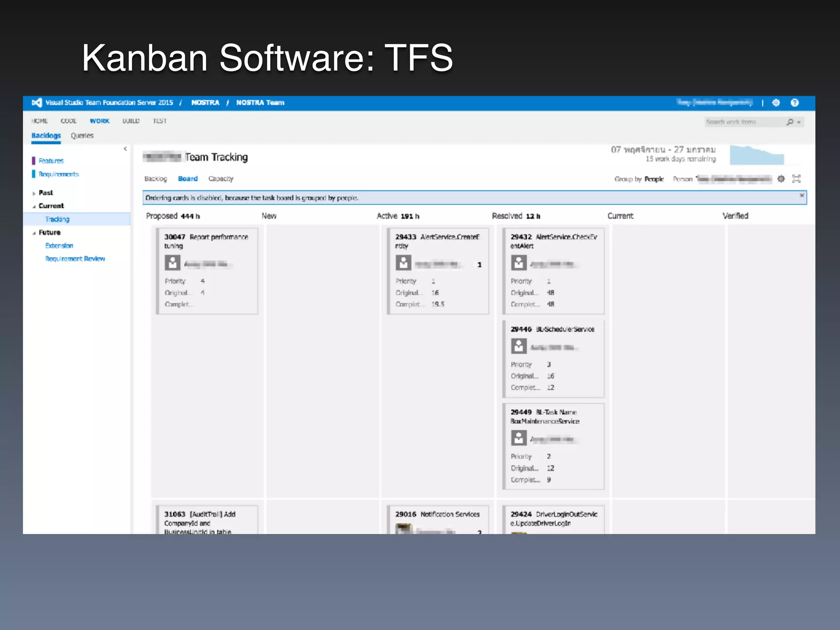840x630 pixels.
Task: Click the user name in header
Action: pyautogui.click(x=714, y=103)
